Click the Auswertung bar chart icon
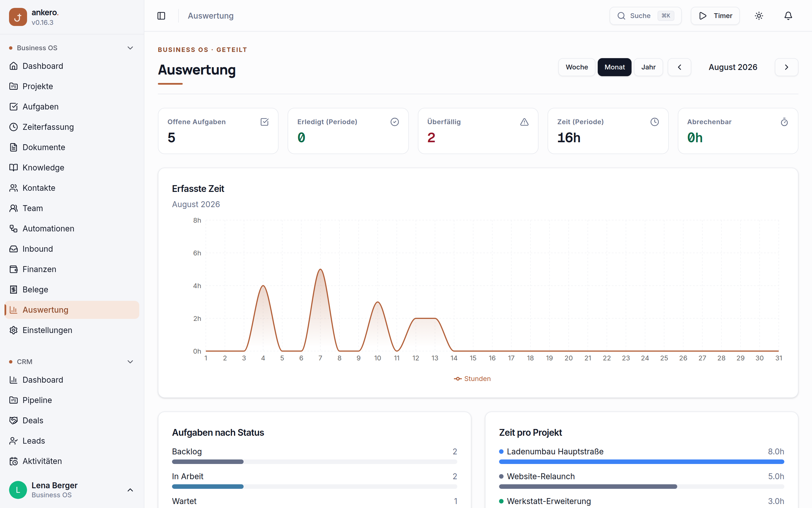Image resolution: width=812 pixels, height=508 pixels. pyautogui.click(x=14, y=310)
